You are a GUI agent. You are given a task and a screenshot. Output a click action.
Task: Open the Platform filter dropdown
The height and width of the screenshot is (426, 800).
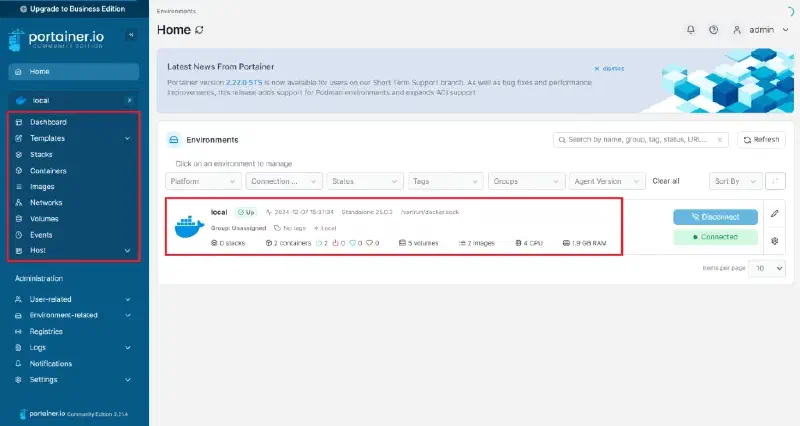pos(203,181)
